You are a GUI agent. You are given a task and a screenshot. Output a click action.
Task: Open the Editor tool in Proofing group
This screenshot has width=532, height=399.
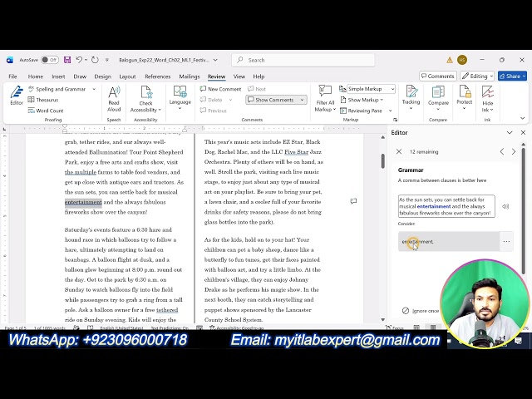tap(17, 96)
